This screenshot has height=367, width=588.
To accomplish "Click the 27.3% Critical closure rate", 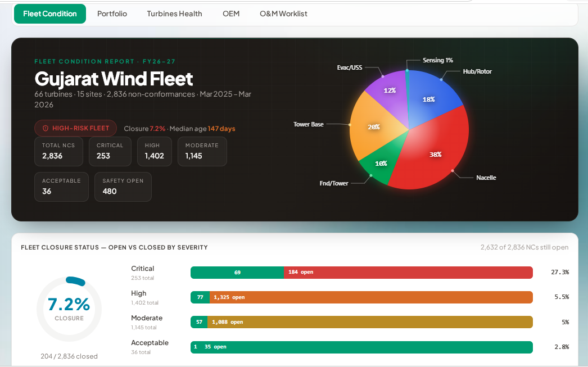I will click(x=560, y=272).
